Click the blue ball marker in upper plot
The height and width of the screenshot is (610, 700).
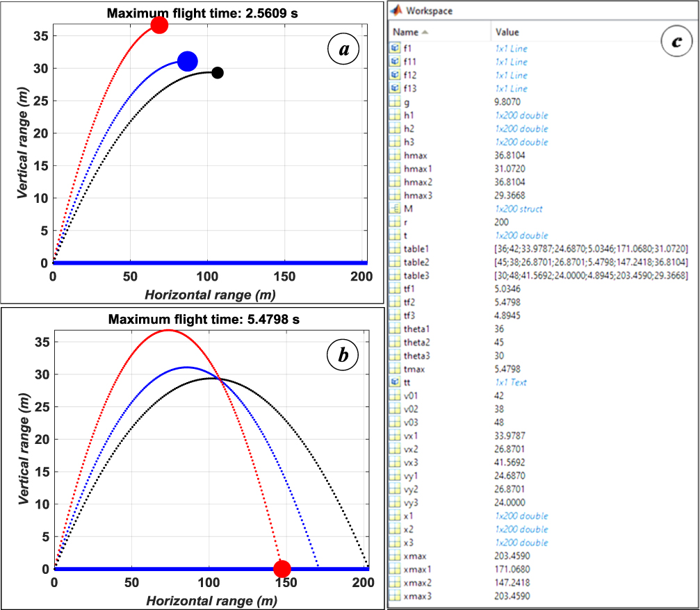click(188, 61)
